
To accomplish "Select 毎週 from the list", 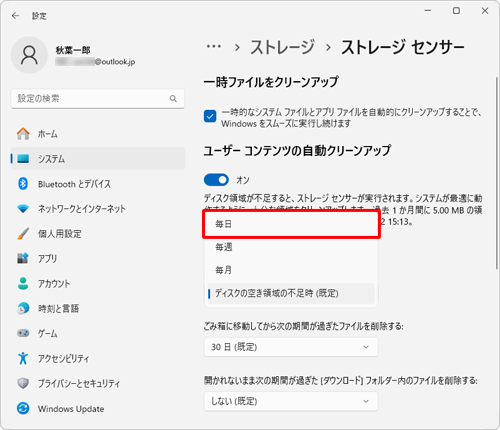I will 291,247.
